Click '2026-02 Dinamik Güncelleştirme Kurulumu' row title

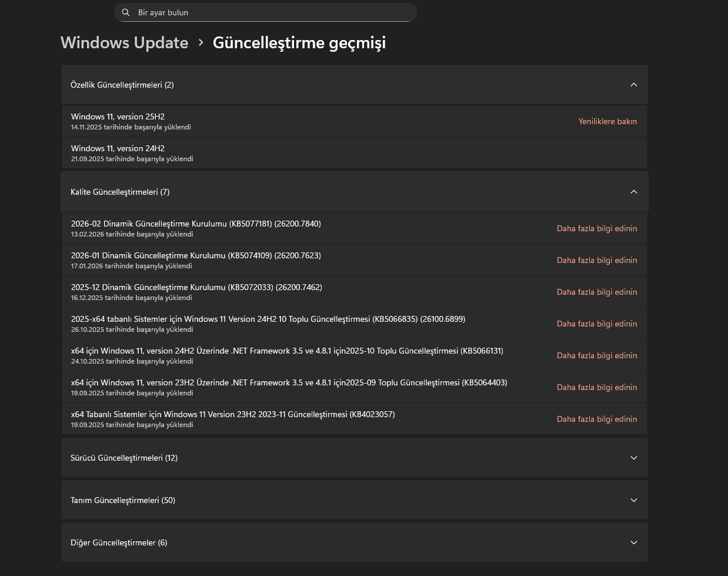point(196,224)
